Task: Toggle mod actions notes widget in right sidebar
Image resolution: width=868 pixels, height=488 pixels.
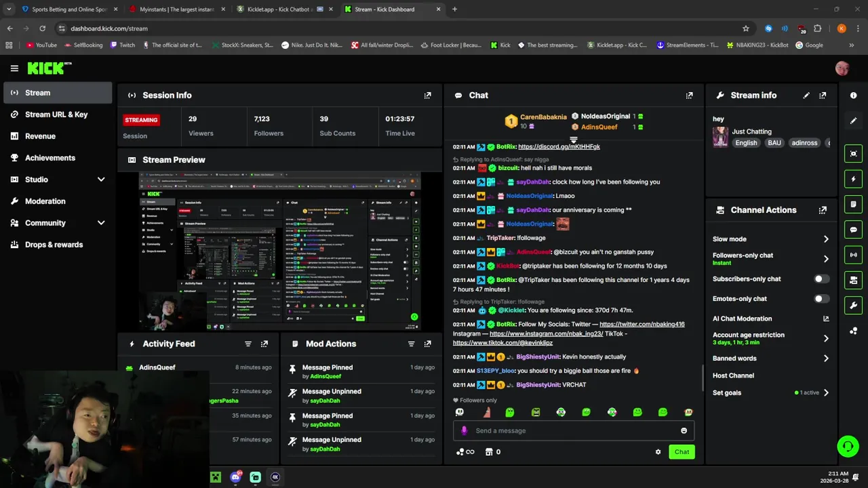Action: [x=854, y=204]
